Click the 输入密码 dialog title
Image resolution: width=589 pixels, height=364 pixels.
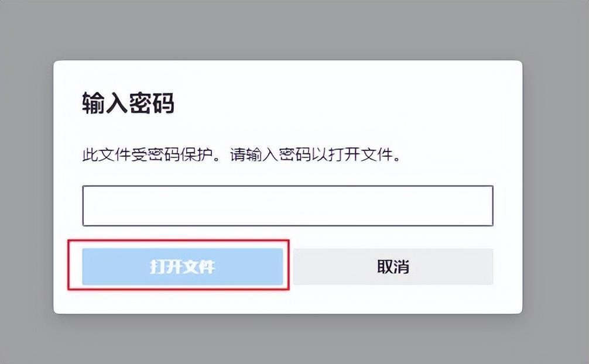pos(128,104)
